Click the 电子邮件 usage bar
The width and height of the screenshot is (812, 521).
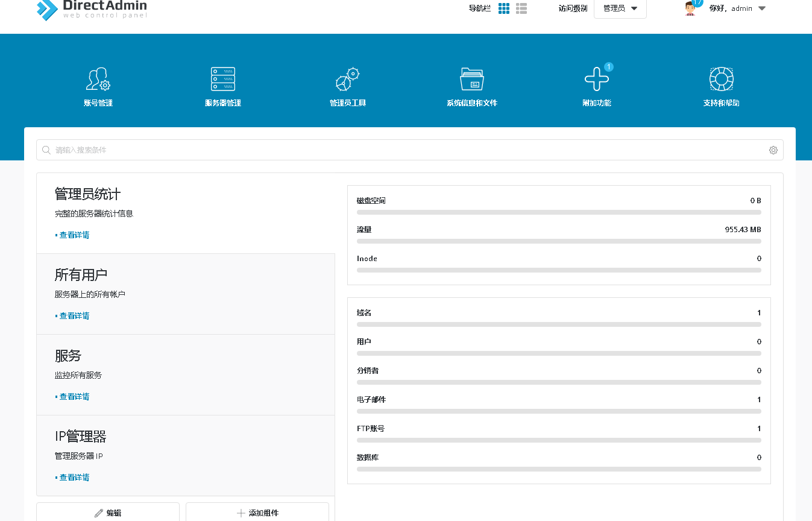tap(559, 411)
